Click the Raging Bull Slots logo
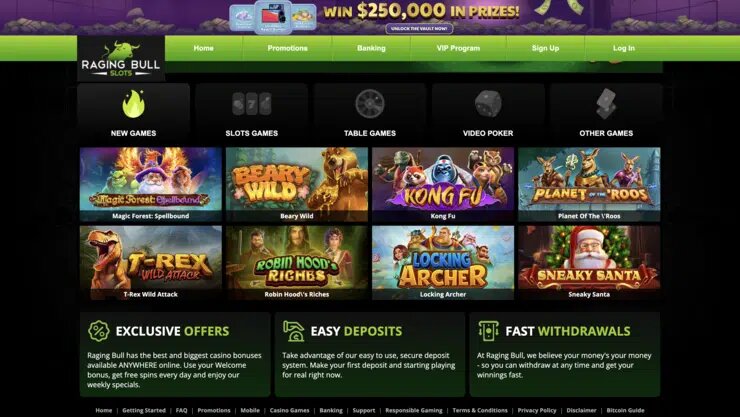This screenshot has width=740, height=417. pos(121,59)
